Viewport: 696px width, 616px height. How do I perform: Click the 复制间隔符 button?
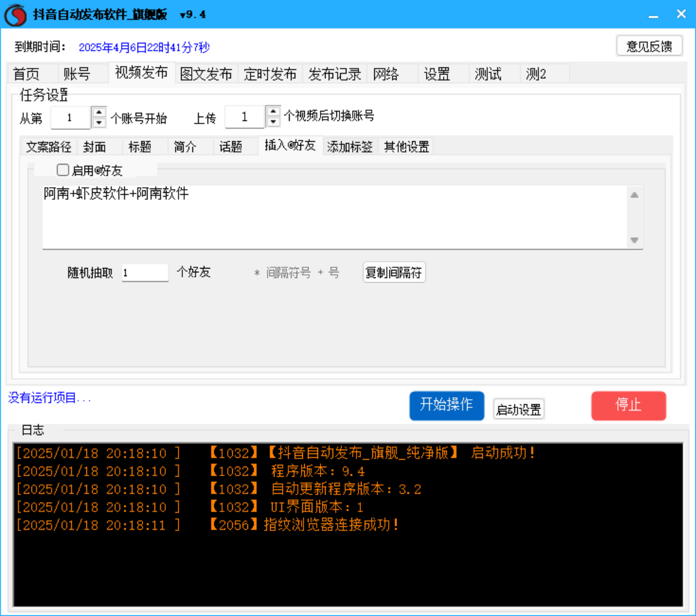point(394,272)
